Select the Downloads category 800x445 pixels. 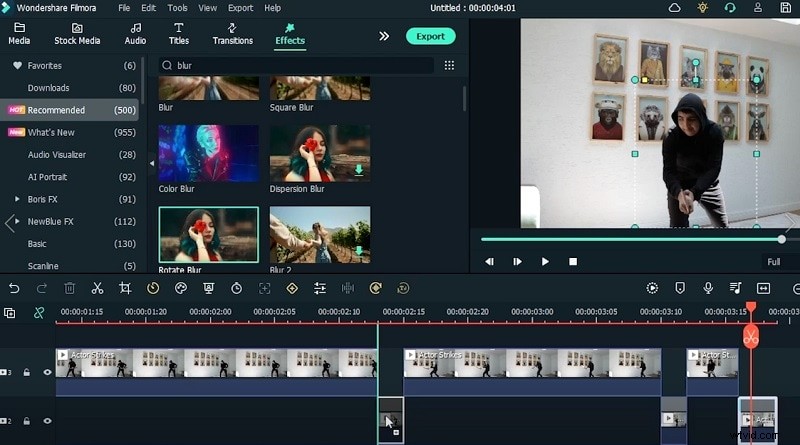(70, 88)
